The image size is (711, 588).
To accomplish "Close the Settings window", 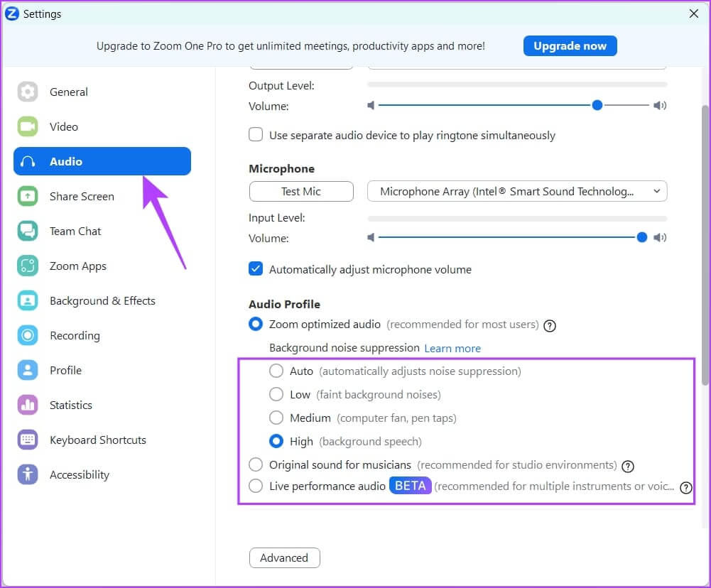I will (x=694, y=13).
